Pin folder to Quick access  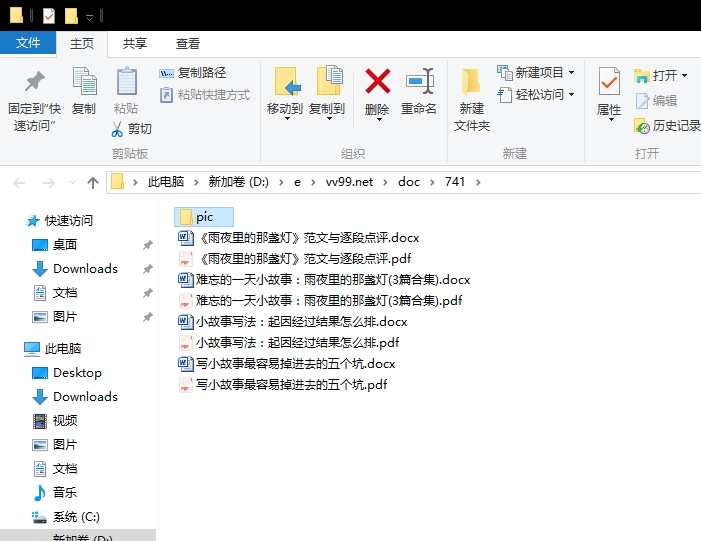coord(34,101)
